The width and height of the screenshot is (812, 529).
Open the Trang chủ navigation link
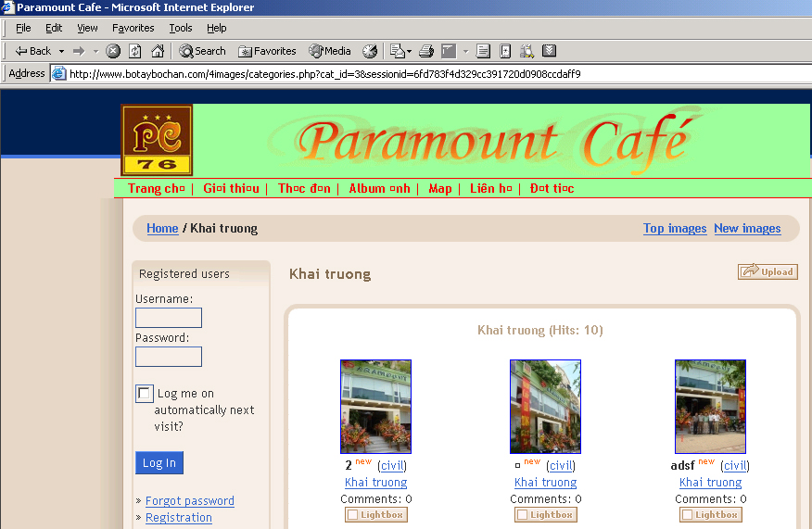[x=157, y=188]
